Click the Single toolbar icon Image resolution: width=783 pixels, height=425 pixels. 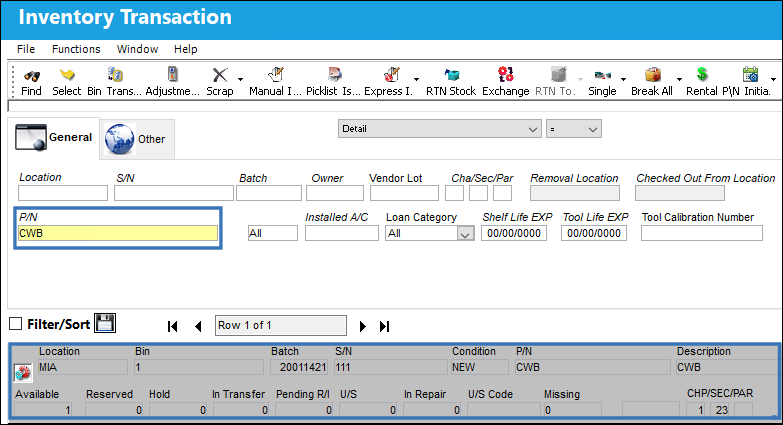602,75
